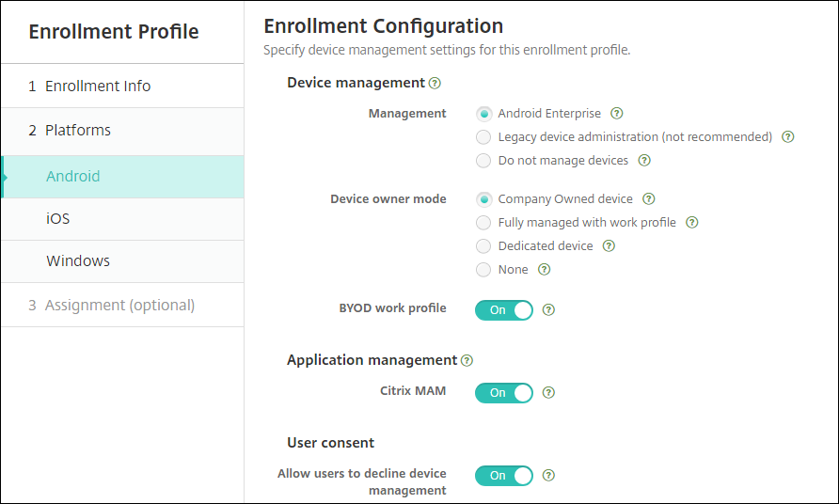The image size is (839, 504).
Task: Open the Windows platform page
Action: (x=78, y=261)
